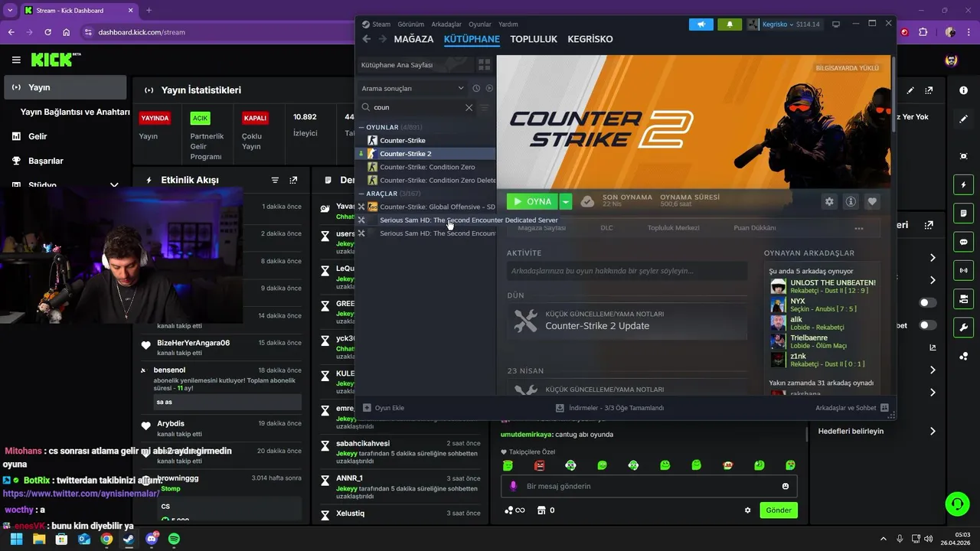The width and height of the screenshot is (980, 551).
Task: Open Kick support headset button
Action: (x=957, y=504)
